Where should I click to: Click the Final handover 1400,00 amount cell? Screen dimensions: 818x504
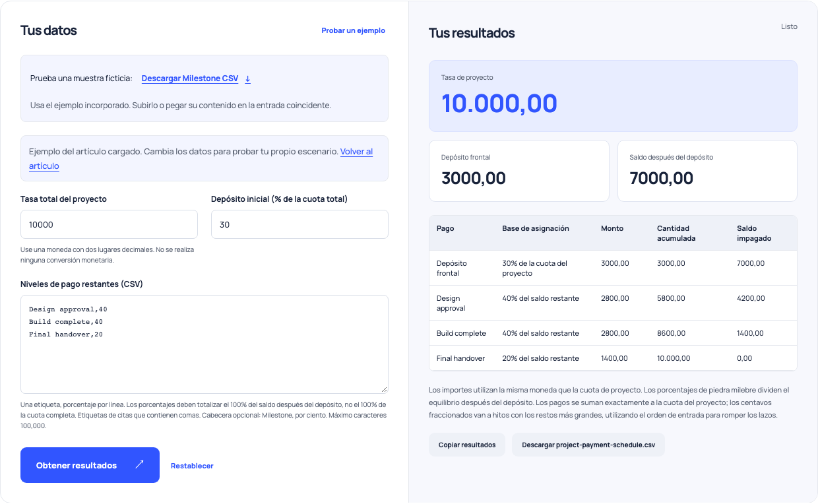614,358
